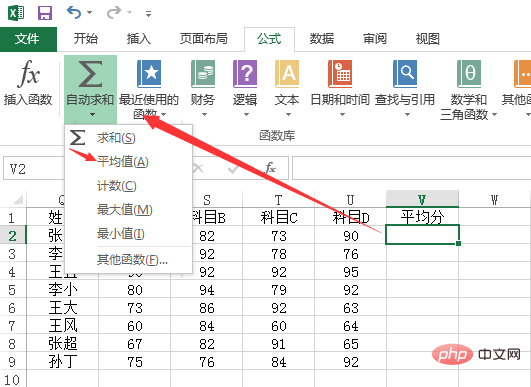Select column header V
Screen dimensions: 531x387
coord(422,199)
